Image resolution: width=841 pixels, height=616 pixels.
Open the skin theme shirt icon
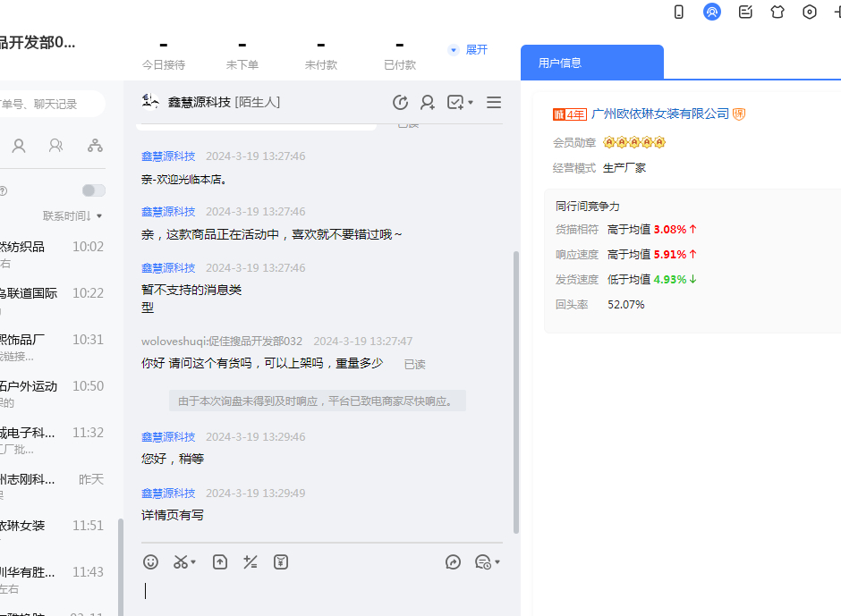pyautogui.click(x=777, y=12)
